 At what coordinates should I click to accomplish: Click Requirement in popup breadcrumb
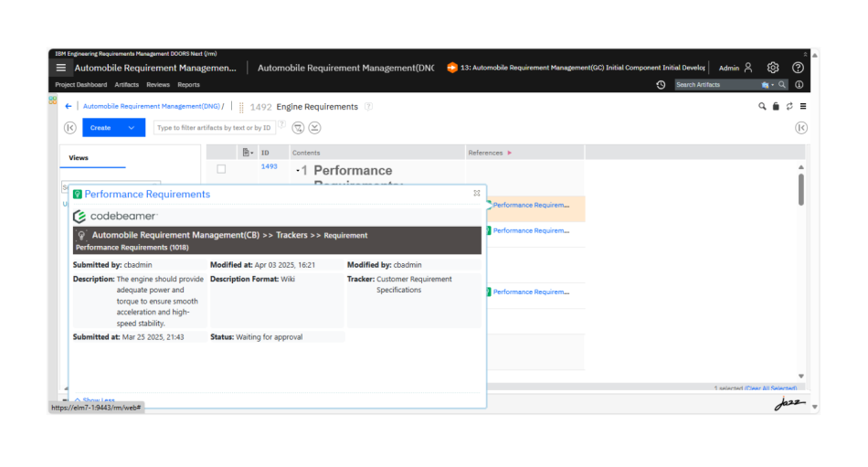[345, 236]
